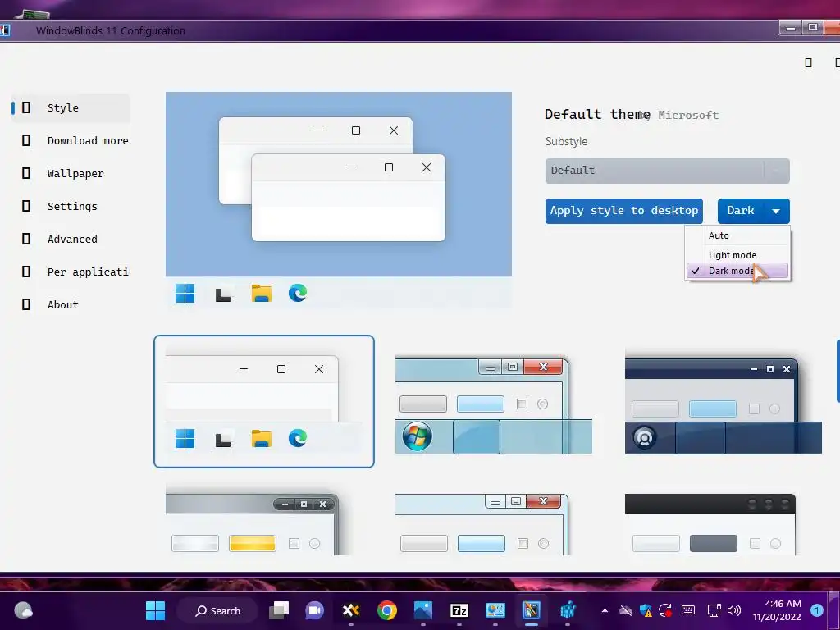This screenshot has width=840, height=630.
Task: Select the black titlebar theme thumbnail
Action: click(x=710, y=524)
